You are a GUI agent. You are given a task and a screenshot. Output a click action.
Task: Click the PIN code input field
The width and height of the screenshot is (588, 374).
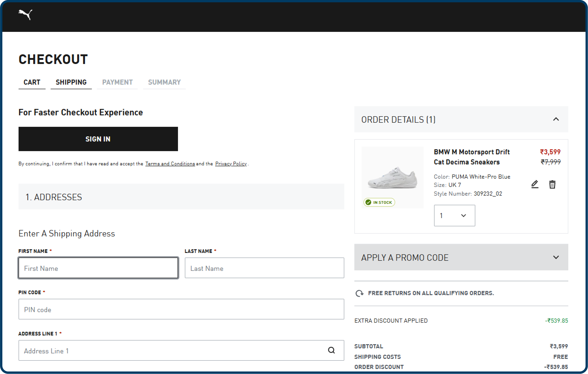pyautogui.click(x=181, y=309)
